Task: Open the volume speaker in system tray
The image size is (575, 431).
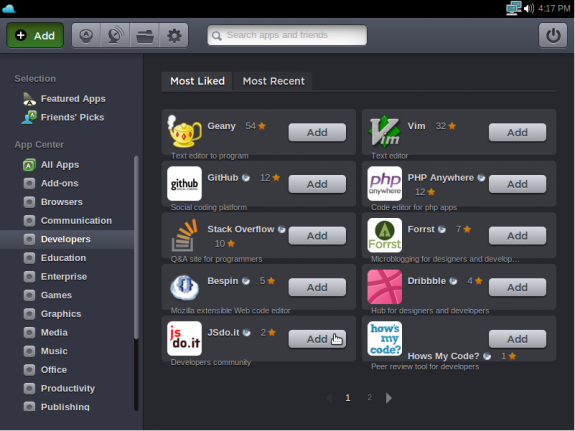Action: (528, 8)
